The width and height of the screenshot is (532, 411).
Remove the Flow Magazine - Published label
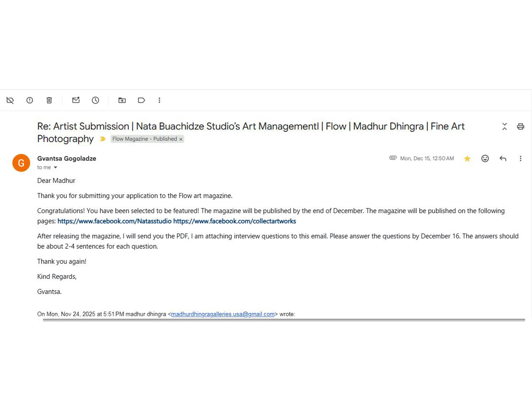click(181, 139)
